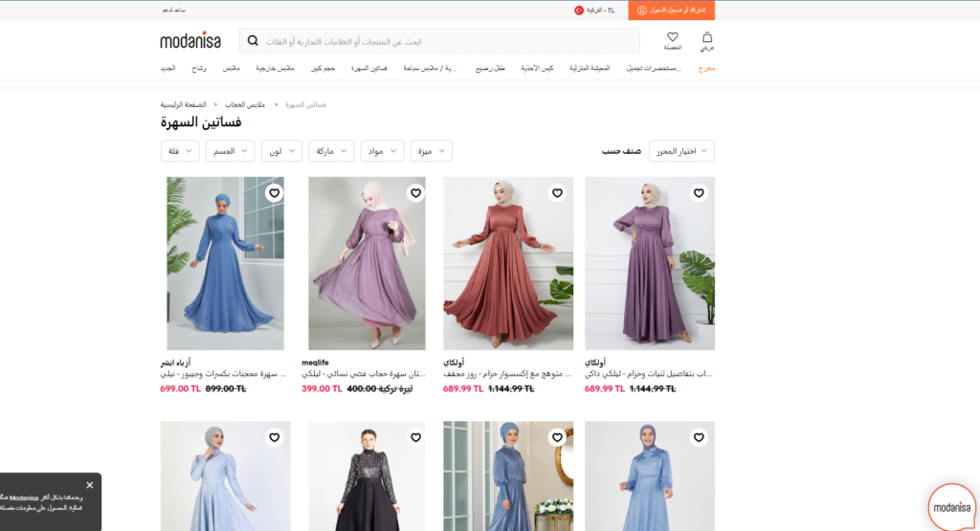Screen dimensions: 980x531
Task: Close the cookie notice popup
Action: pyautogui.click(x=90, y=485)
